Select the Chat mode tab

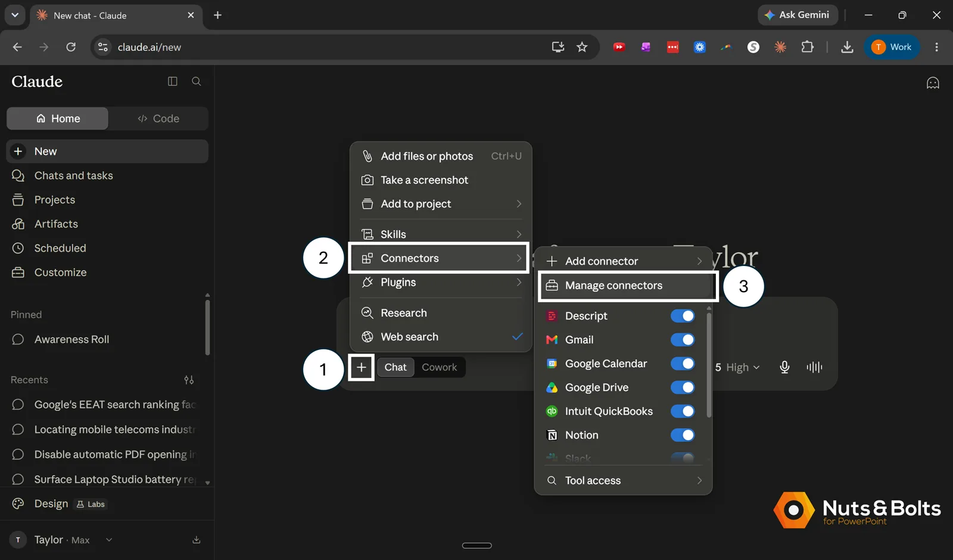[395, 367]
